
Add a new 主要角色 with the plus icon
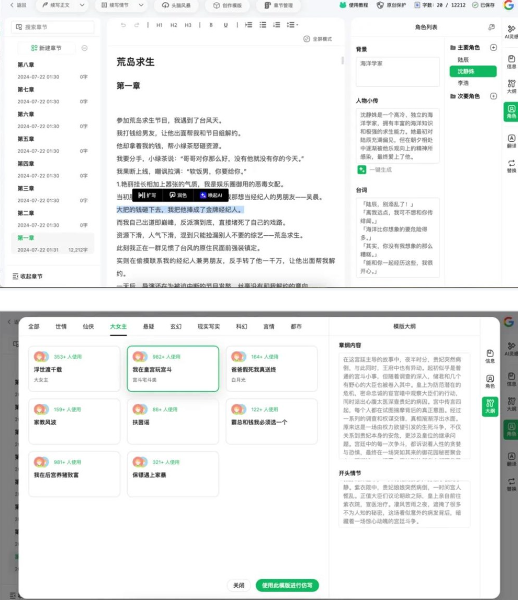(493, 47)
